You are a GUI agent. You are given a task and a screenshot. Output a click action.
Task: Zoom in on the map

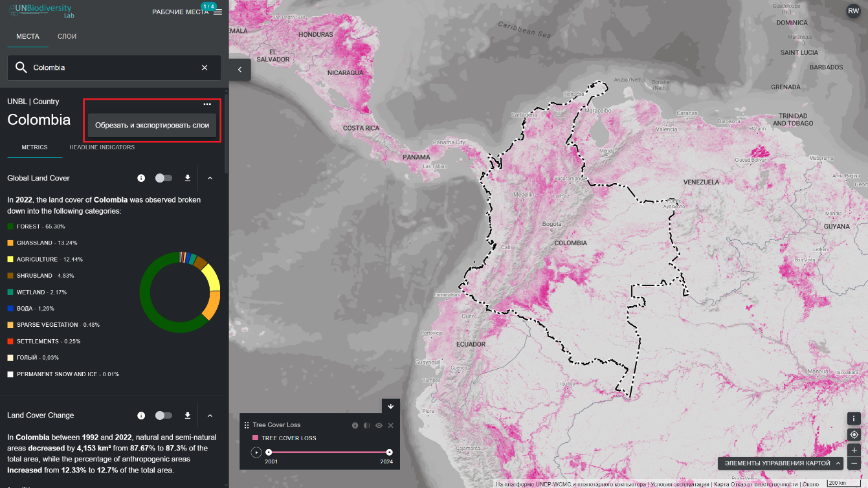pos(854,450)
